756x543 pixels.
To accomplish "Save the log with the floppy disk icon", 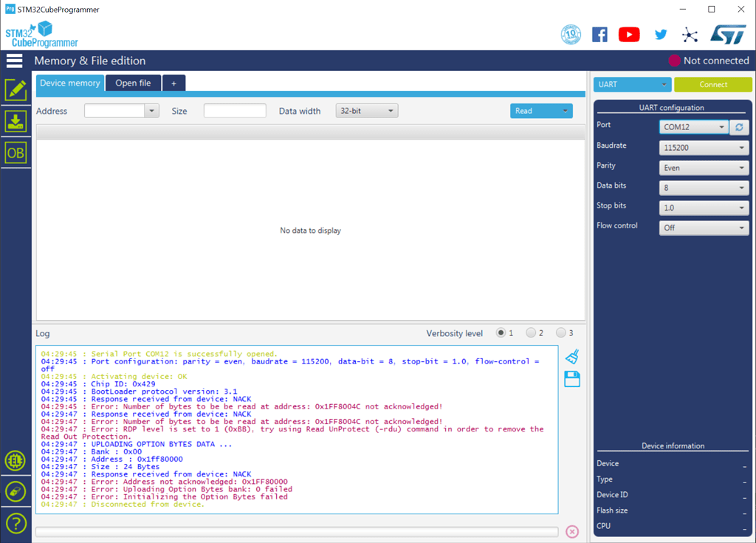I will point(571,380).
